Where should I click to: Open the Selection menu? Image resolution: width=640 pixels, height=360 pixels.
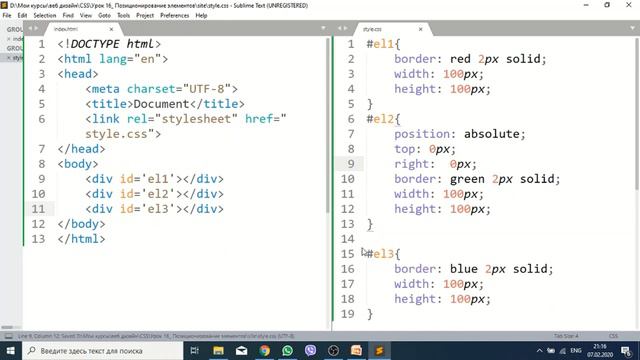44,16
